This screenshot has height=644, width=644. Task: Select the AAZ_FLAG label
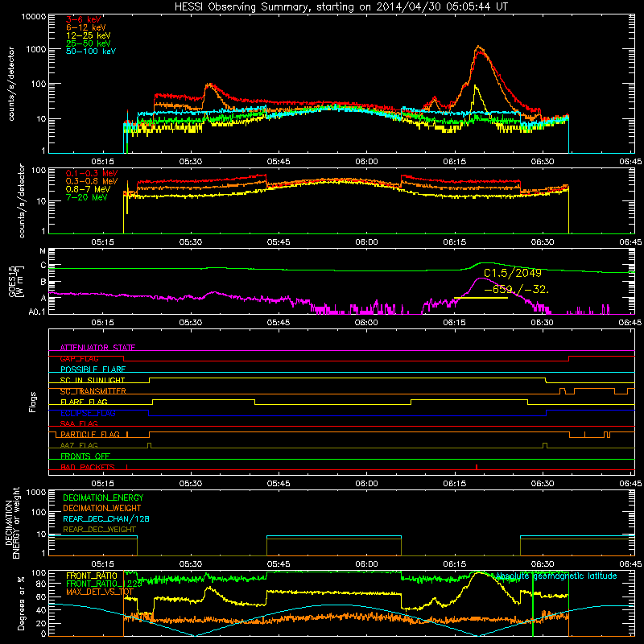click(x=79, y=445)
